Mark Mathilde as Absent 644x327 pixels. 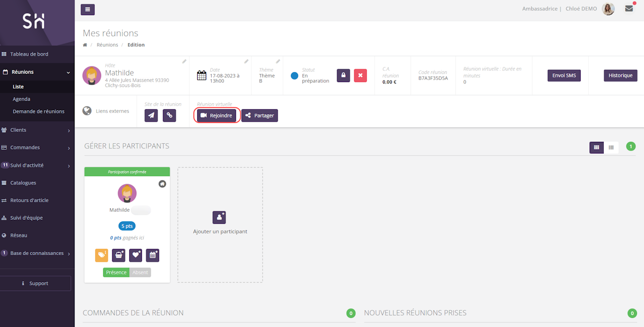point(140,272)
